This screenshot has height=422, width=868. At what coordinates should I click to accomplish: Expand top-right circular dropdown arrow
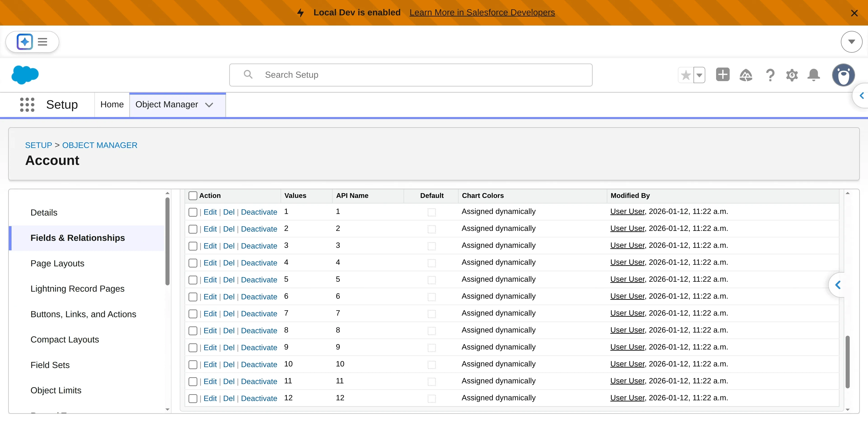pyautogui.click(x=851, y=42)
